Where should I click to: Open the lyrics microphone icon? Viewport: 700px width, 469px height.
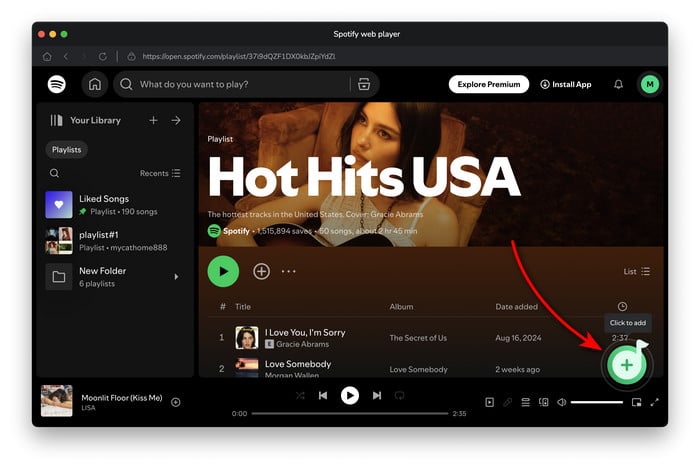click(508, 403)
